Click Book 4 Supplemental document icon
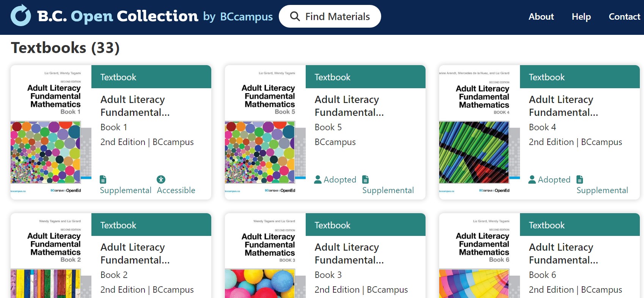The image size is (644, 298). 580,179
